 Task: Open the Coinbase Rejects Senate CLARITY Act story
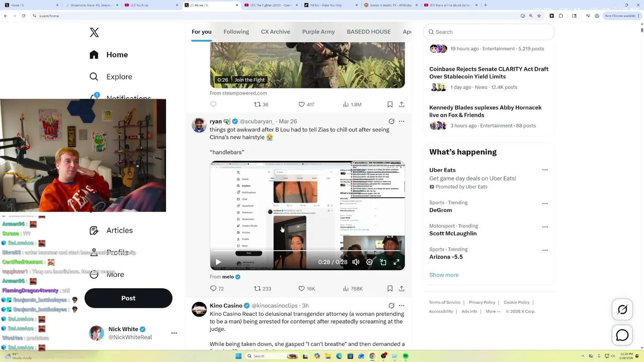489,73
